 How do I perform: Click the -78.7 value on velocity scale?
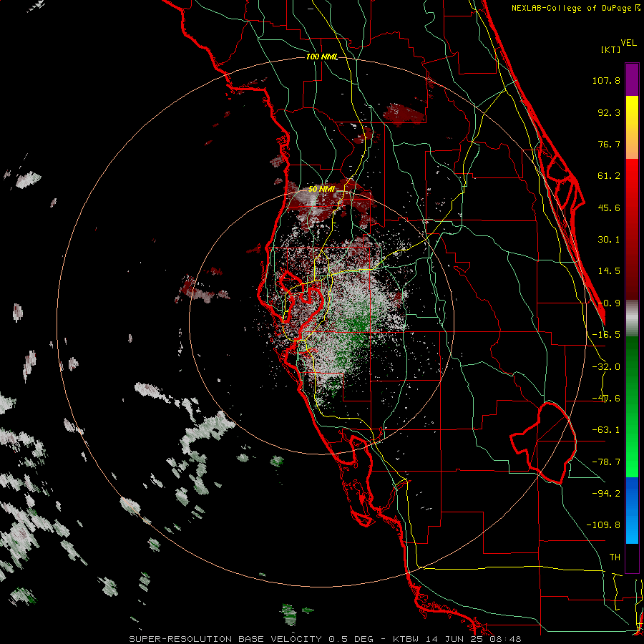(606, 462)
